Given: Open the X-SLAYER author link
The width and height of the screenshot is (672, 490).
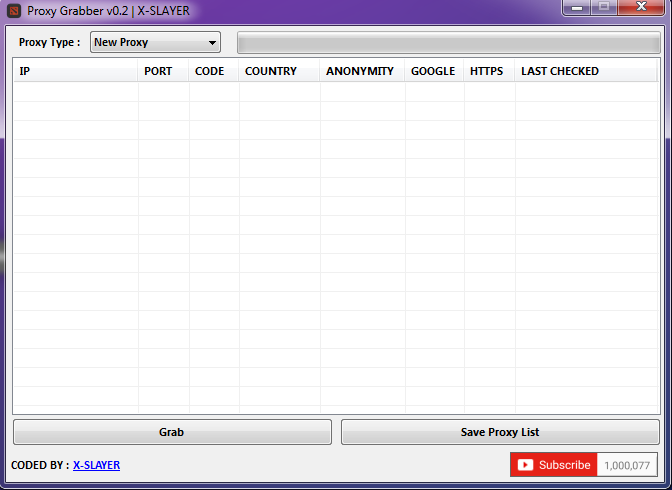Looking at the screenshot, I should tap(96, 465).
